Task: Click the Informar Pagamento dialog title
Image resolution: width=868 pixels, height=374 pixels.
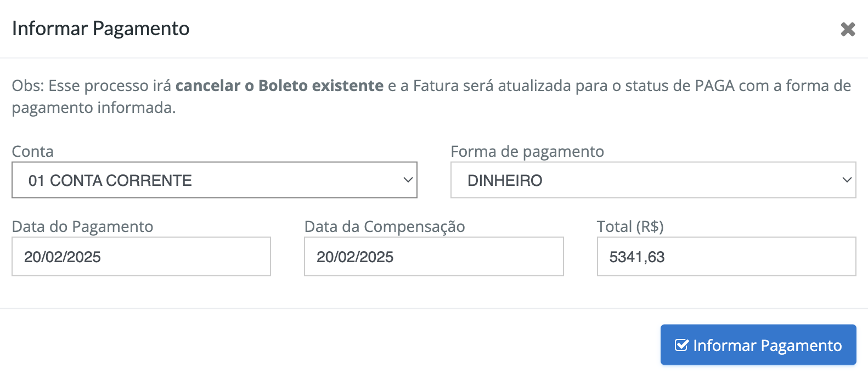Action: pyautogui.click(x=101, y=29)
